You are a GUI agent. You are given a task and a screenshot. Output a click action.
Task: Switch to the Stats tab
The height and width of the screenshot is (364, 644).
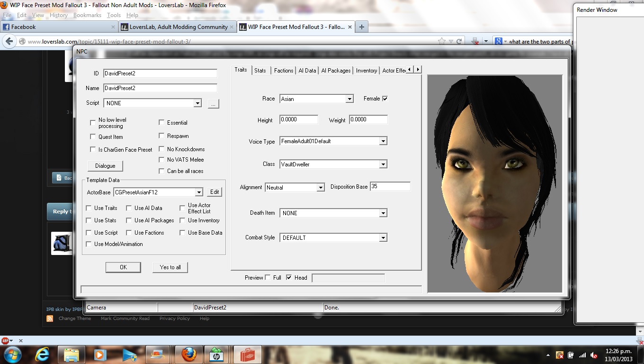(x=260, y=71)
